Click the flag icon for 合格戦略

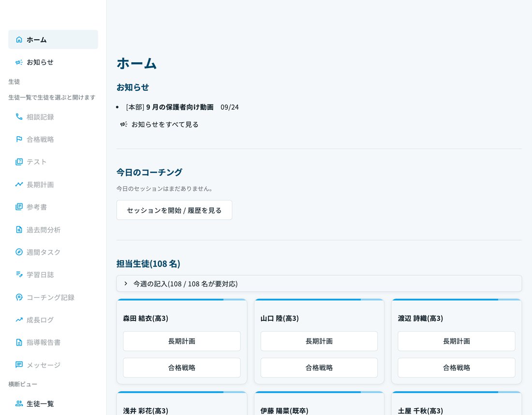[x=19, y=139]
